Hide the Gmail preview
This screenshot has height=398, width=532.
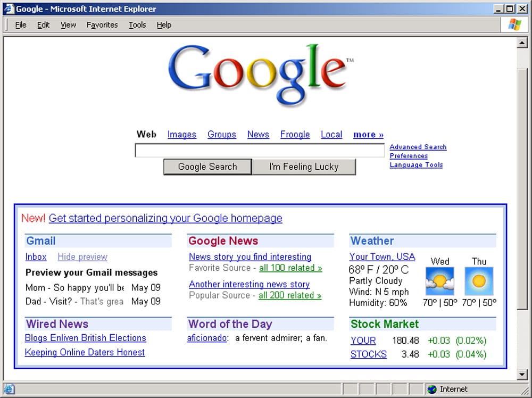82,257
